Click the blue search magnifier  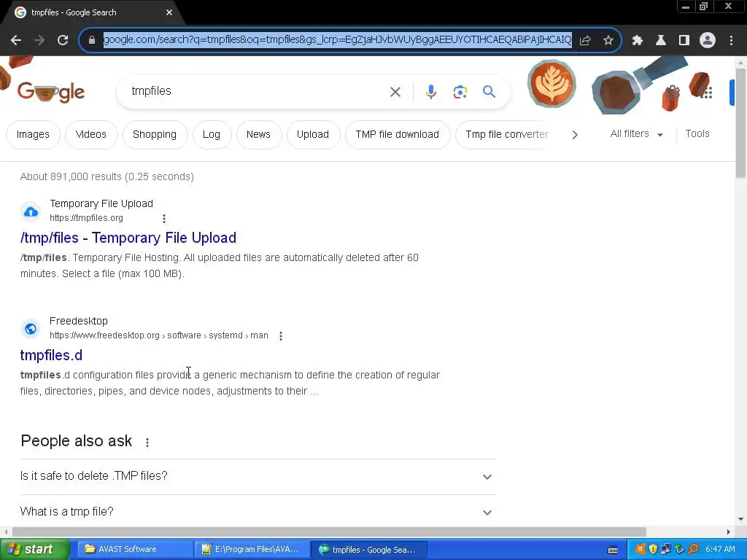coord(489,91)
